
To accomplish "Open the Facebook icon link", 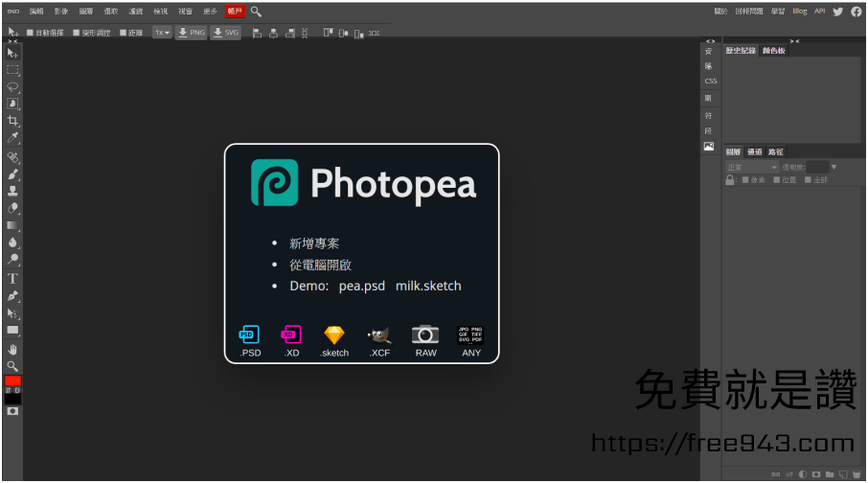I will coord(857,11).
